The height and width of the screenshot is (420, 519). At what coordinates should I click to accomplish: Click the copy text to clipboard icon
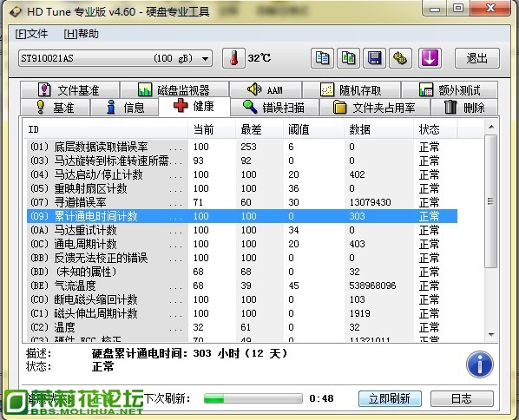tap(322, 58)
